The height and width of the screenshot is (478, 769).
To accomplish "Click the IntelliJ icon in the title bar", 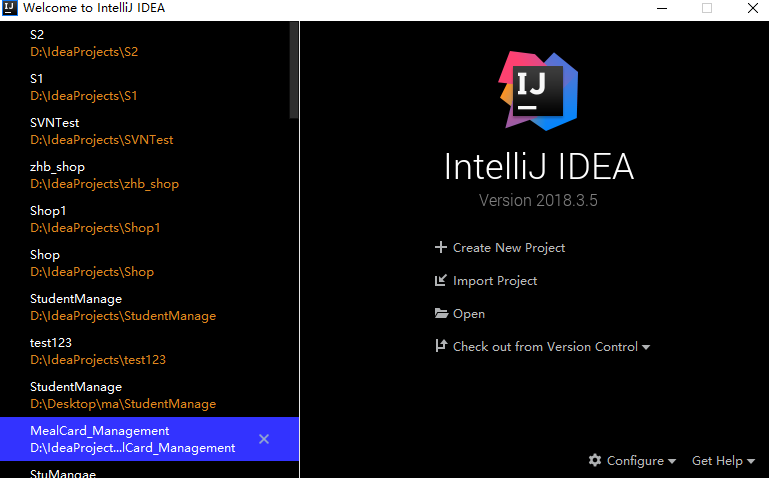I will point(9,8).
